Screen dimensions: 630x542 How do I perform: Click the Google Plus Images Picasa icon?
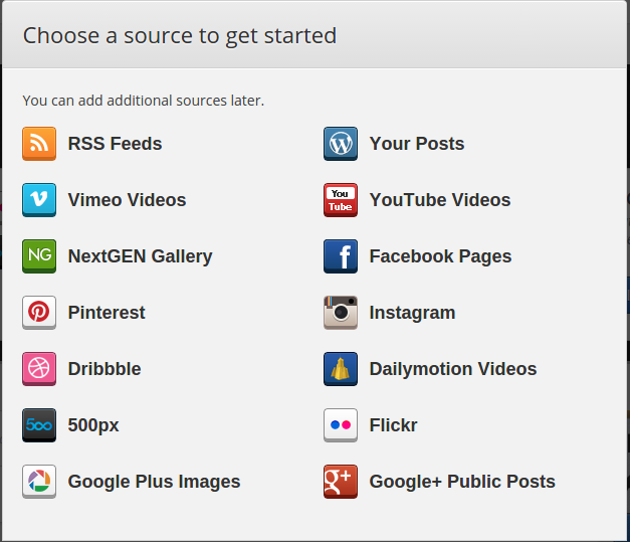(39, 481)
